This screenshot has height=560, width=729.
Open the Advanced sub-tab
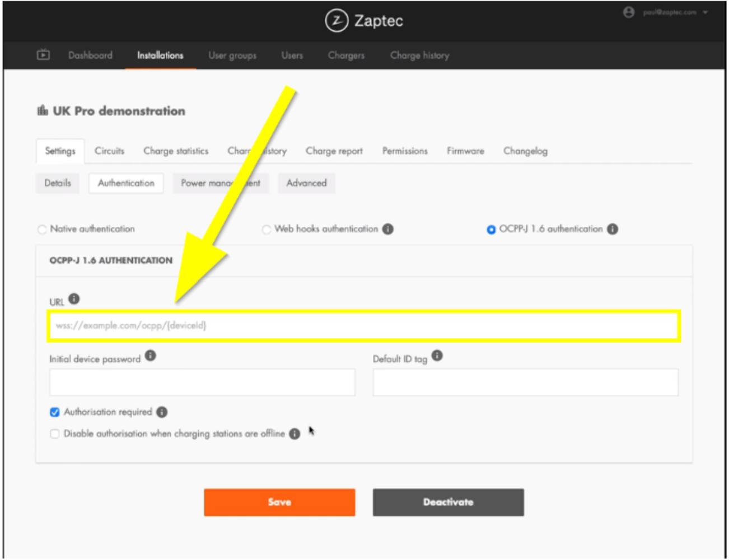coord(306,183)
